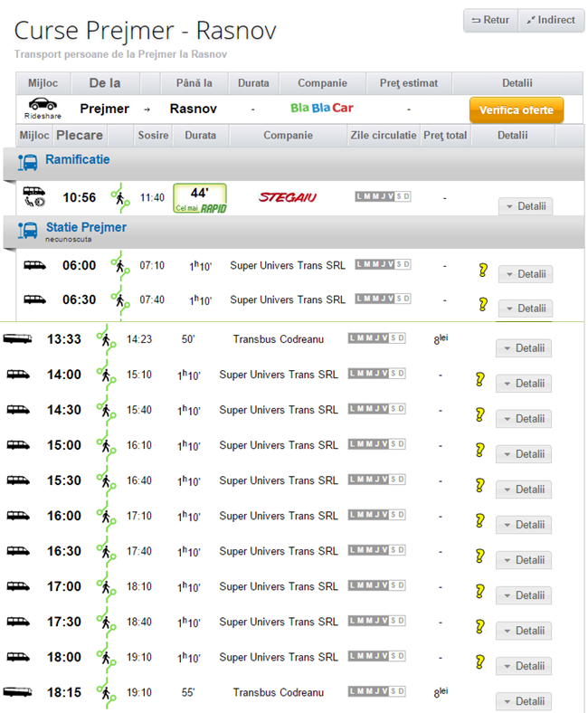Viewport: 588px width, 713px height.
Task: Expand Detalii for the 18:15 departure
Action: point(523,701)
